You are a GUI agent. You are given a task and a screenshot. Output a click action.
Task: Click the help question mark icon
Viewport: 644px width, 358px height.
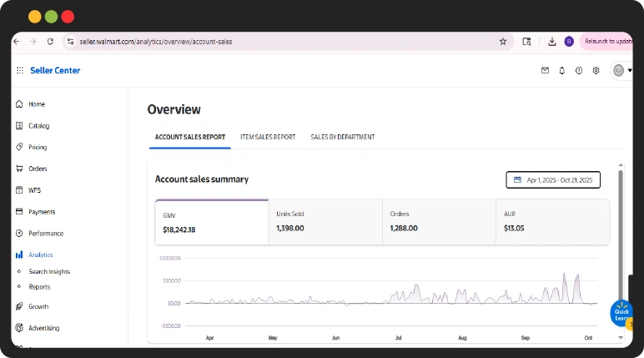[x=579, y=71]
